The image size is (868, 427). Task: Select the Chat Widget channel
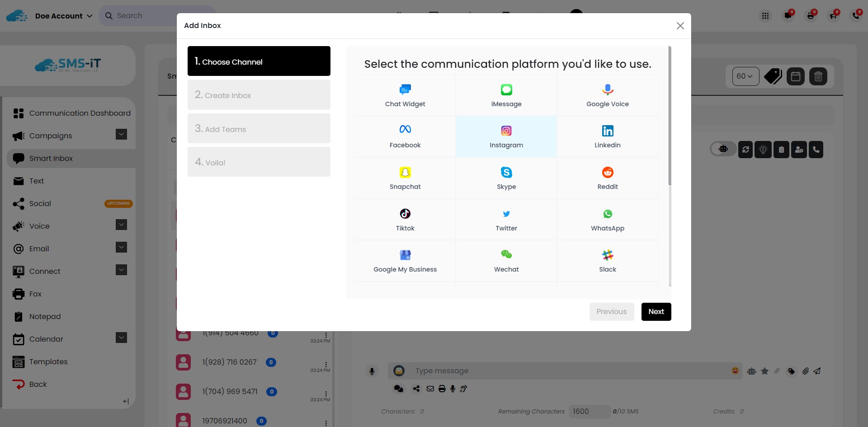point(405,95)
